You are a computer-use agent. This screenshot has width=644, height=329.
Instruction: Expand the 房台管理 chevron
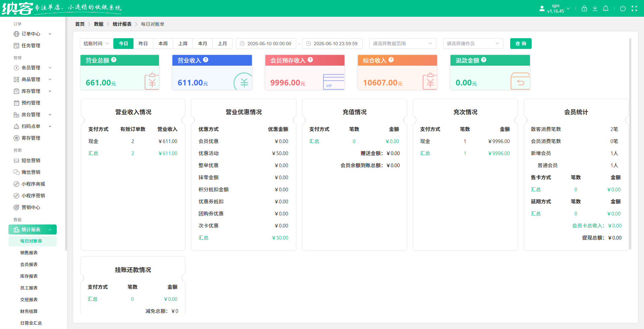50,115
